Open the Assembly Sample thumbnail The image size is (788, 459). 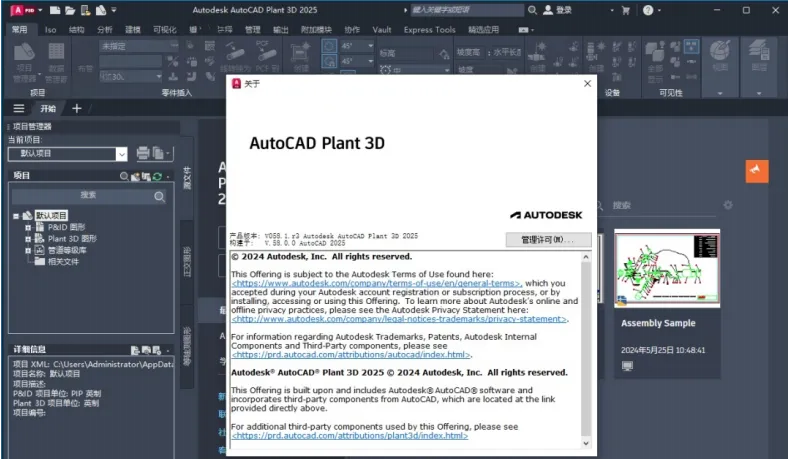[x=667, y=268]
